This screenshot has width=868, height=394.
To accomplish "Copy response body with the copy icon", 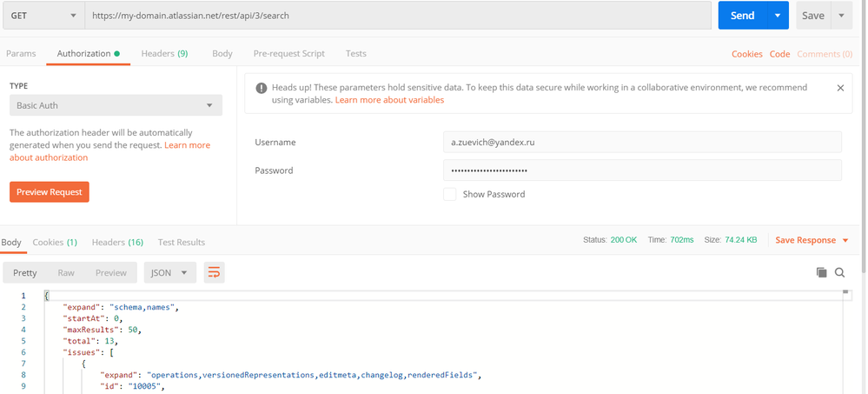I will pos(821,273).
